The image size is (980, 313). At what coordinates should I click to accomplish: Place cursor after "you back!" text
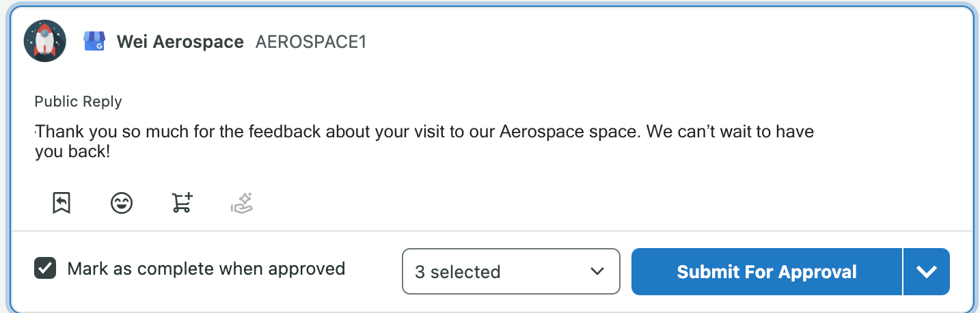click(x=111, y=152)
